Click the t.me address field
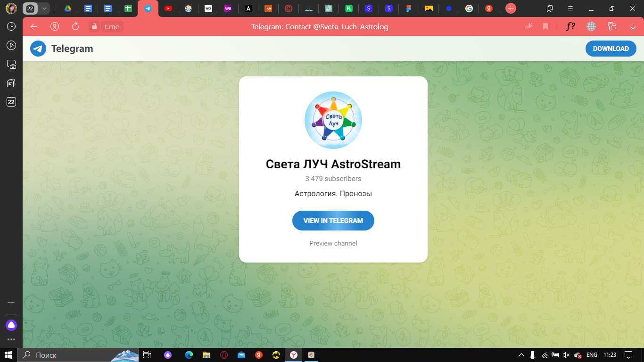The width and height of the screenshot is (644, 362). pos(112,27)
